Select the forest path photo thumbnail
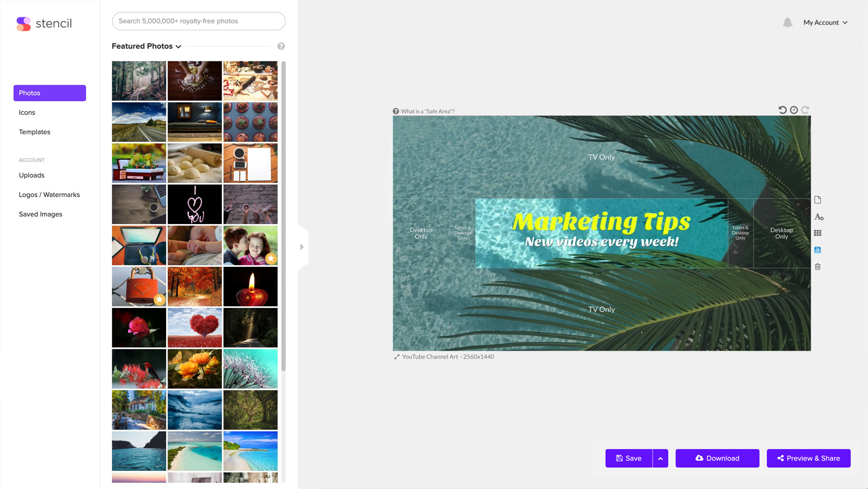This screenshot has width=868, height=489. (x=139, y=81)
